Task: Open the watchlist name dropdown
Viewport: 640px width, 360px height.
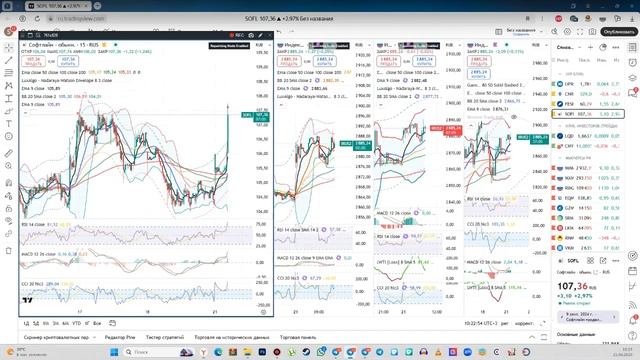Action: (568, 47)
